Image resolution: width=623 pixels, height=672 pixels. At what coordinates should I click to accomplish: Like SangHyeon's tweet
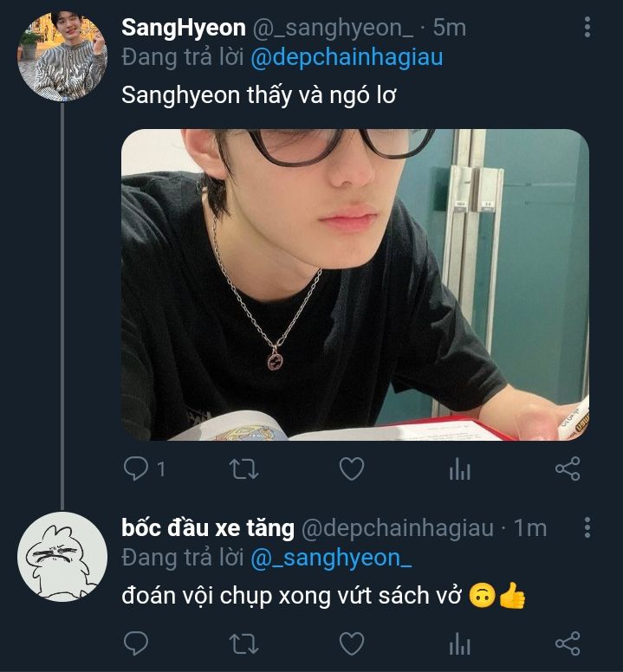coord(350,469)
